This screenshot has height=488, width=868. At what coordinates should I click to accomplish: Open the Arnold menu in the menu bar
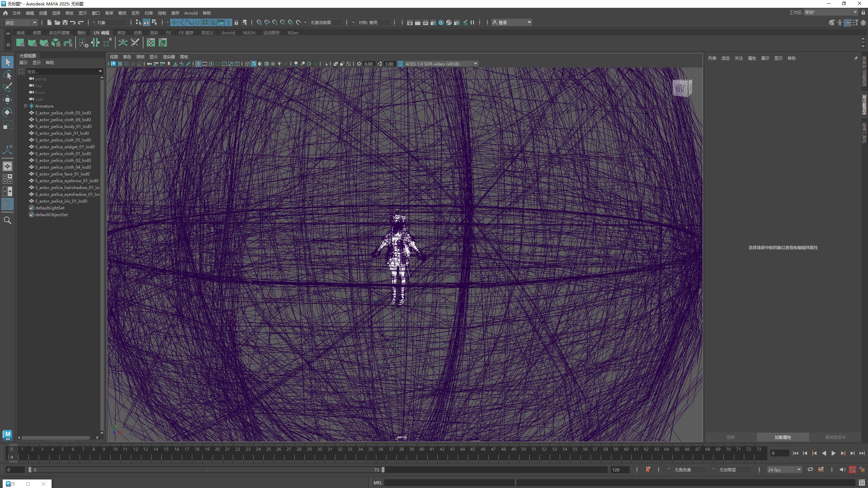pos(191,13)
